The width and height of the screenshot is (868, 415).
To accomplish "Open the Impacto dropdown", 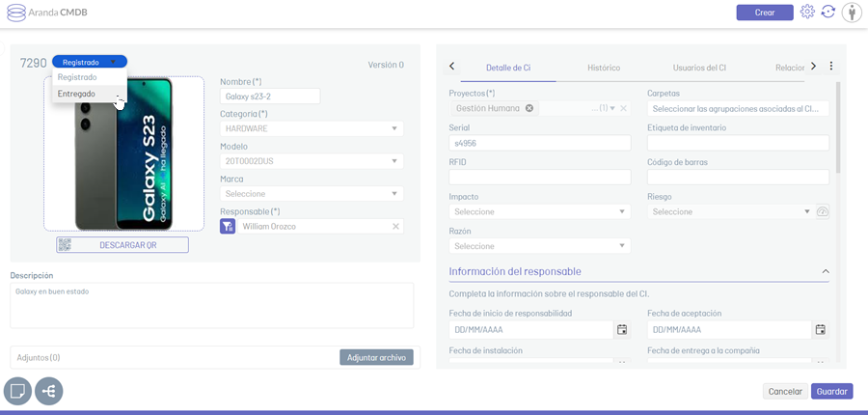I will 540,211.
